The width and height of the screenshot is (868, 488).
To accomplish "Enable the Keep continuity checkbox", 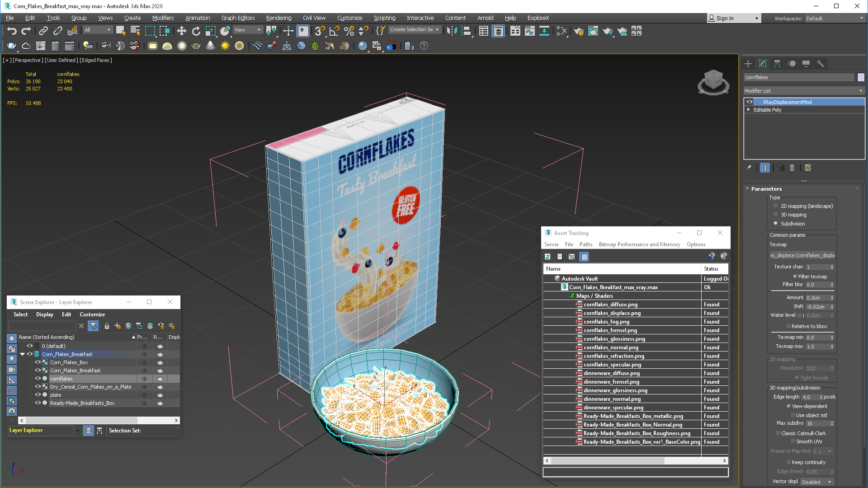I will click(x=788, y=462).
